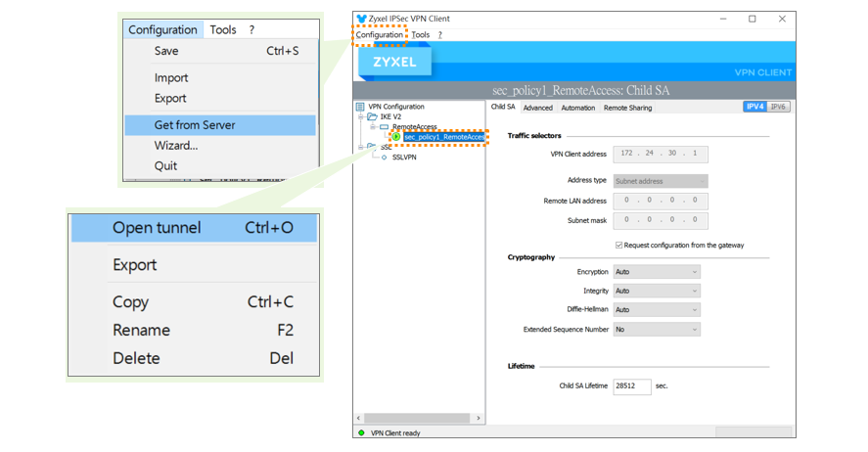The width and height of the screenshot is (868, 452).
Task: Open the Remote Sharing tab
Action: pos(627,108)
